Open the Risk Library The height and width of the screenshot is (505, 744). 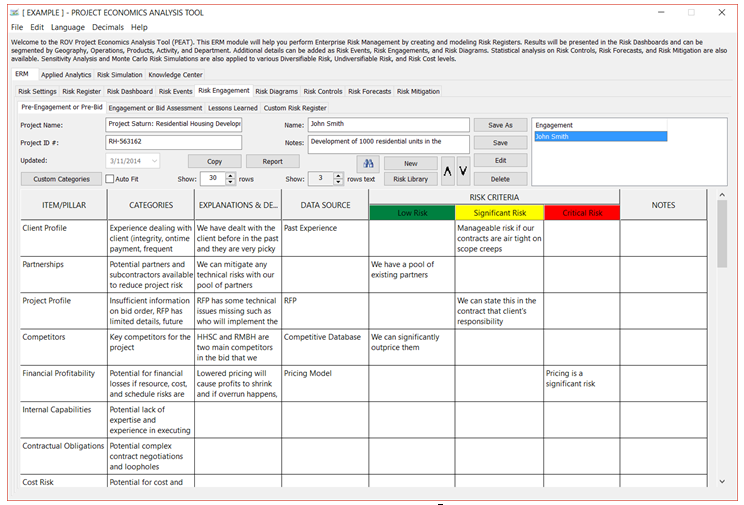tap(410, 179)
